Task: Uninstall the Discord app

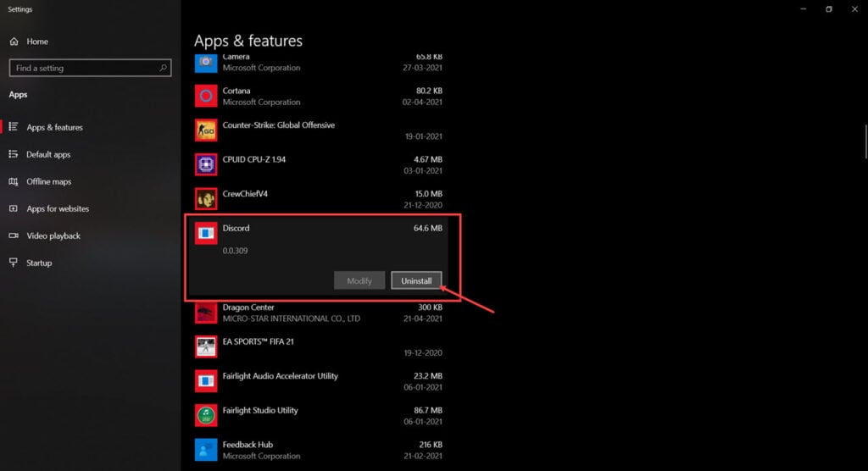Action: coord(416,280)
